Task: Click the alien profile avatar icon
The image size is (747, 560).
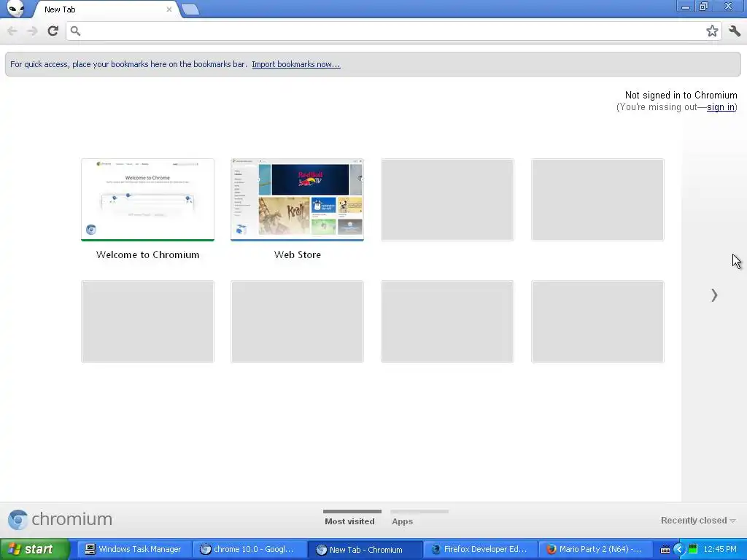Action: tap(15, 9)
